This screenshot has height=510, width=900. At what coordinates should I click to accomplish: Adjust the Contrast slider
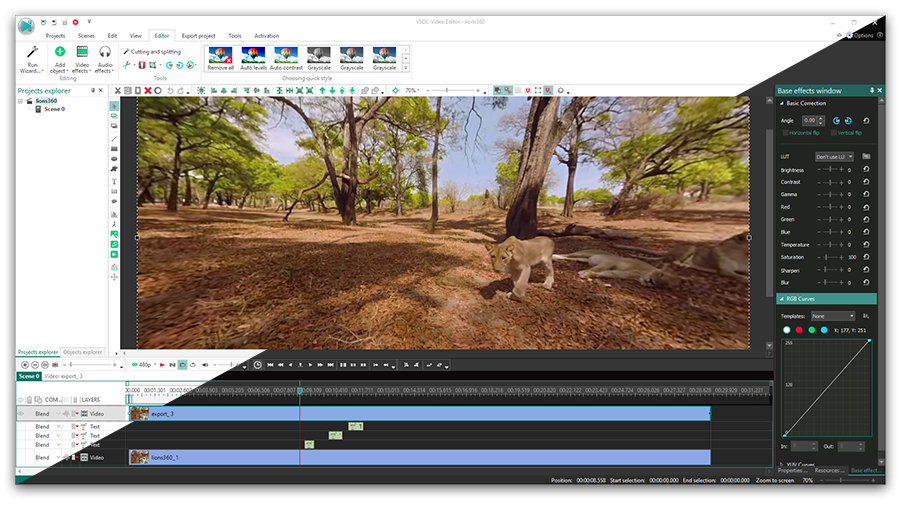(830, 182)
